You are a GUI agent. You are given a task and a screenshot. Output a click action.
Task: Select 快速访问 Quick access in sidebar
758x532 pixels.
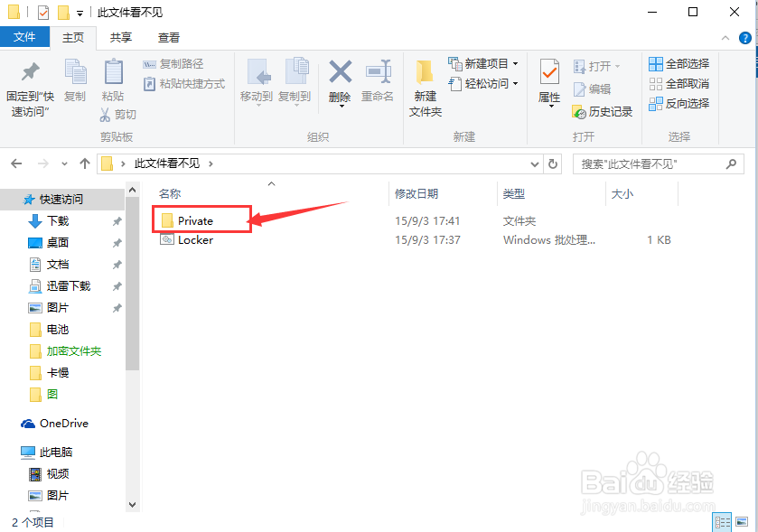click(61, 199)
